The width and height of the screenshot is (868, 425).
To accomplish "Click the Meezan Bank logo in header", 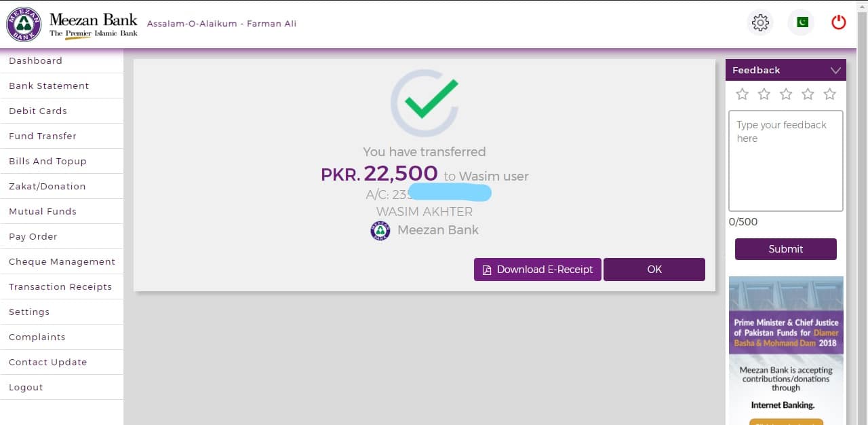I will pos(72,24).
